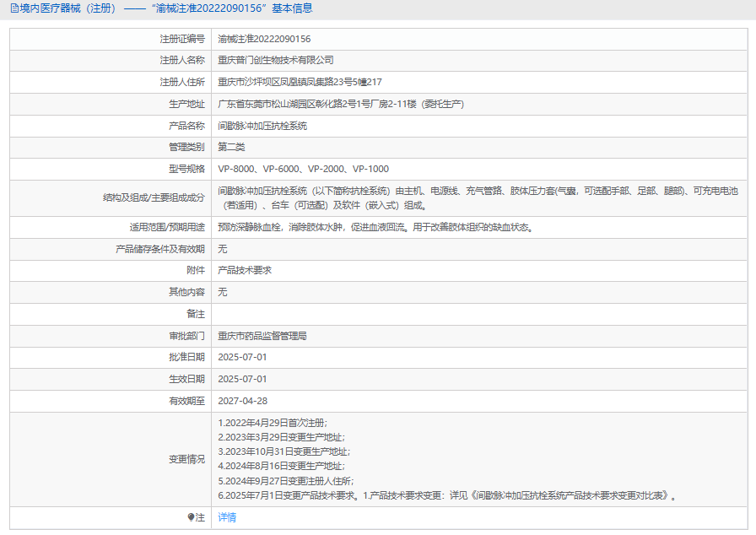Click expiry date 2027-04-28
This screenshot has height=535, width=756.
242,401
